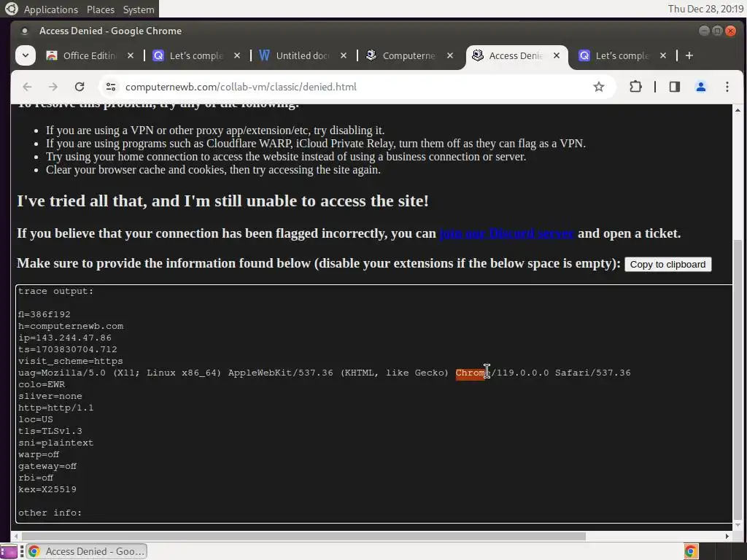Open the Chrome profile avatar

click(x=701, y=87)
